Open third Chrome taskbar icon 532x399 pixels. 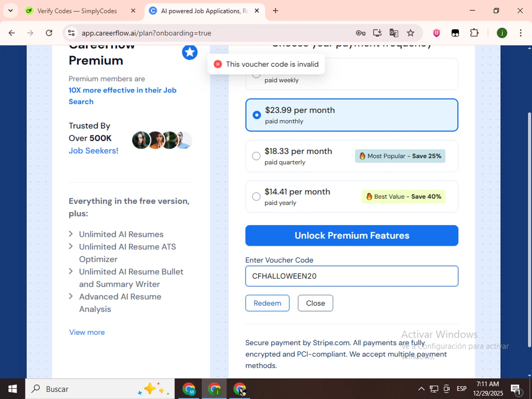(240, 389)
